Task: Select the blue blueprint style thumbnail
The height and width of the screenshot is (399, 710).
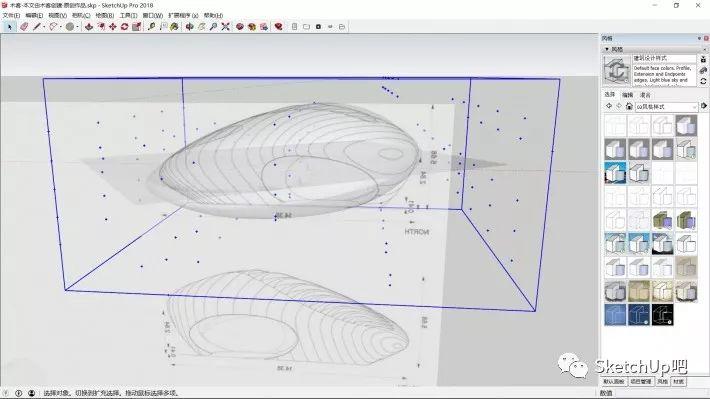Action: tap(615, 314)
